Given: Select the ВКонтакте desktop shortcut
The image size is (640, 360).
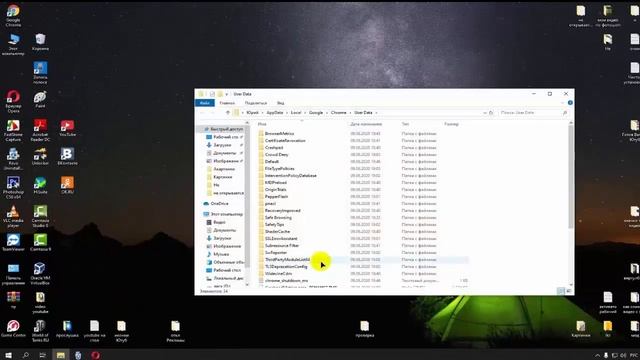Looking at the screenshot, I should pos(67,156).
